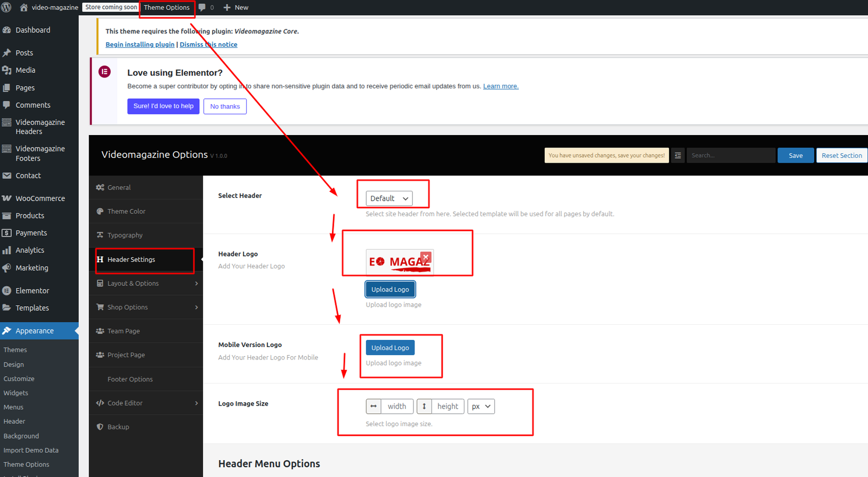Viewport: 868px width, 477px height.
Task: Open the Theme Color tab
Action: tap(126, 211)
